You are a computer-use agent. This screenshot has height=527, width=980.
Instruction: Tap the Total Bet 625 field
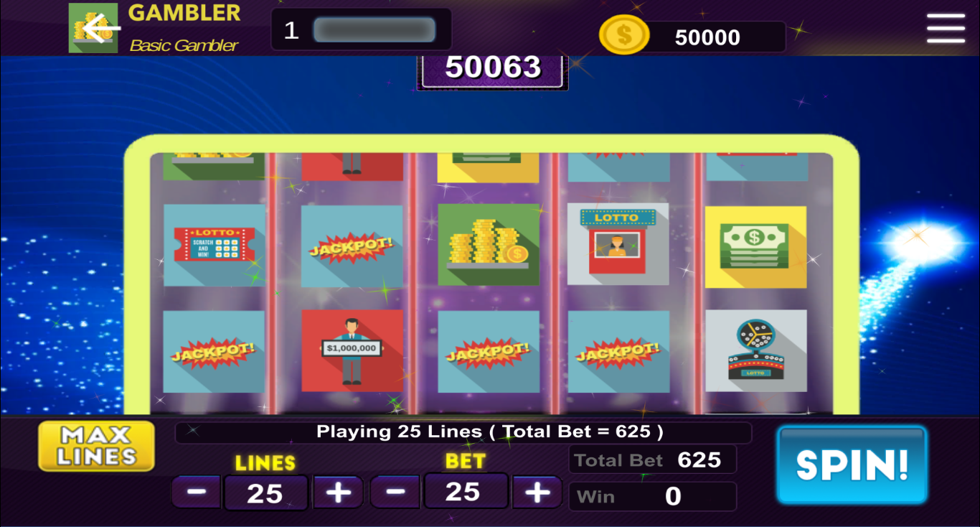click(652, 460)
